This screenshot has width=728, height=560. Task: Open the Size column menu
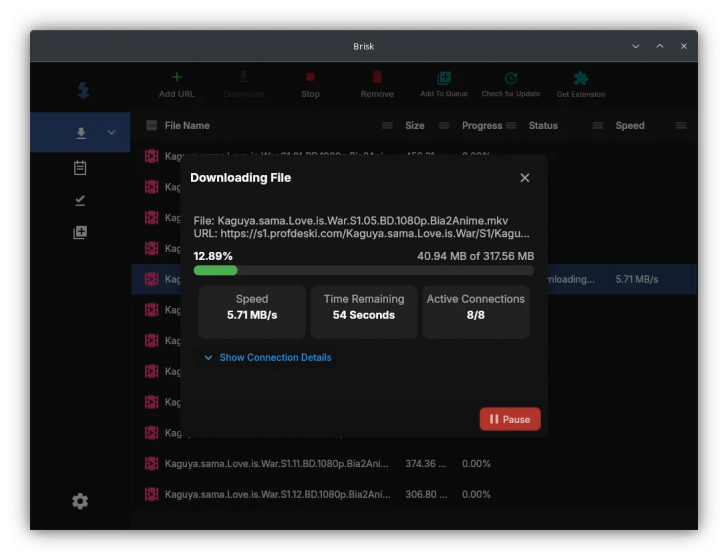(x=444, y=126)
